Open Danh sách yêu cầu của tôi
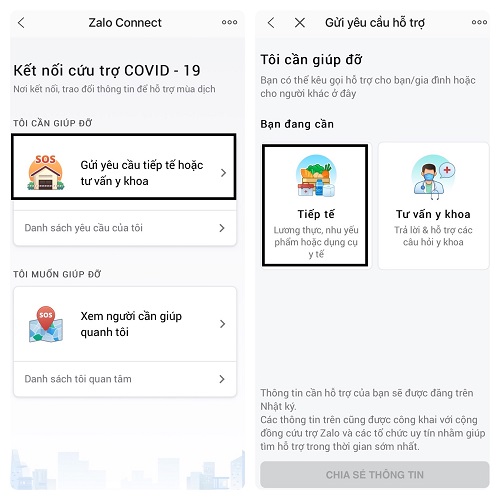This screenshot has width=500, height=500. [125, 228]
